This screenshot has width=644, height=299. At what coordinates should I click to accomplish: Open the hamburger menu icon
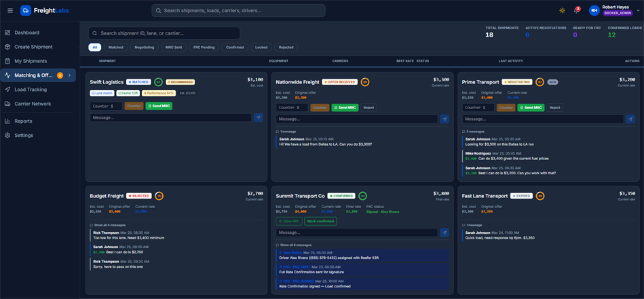(x=10, y=10)
